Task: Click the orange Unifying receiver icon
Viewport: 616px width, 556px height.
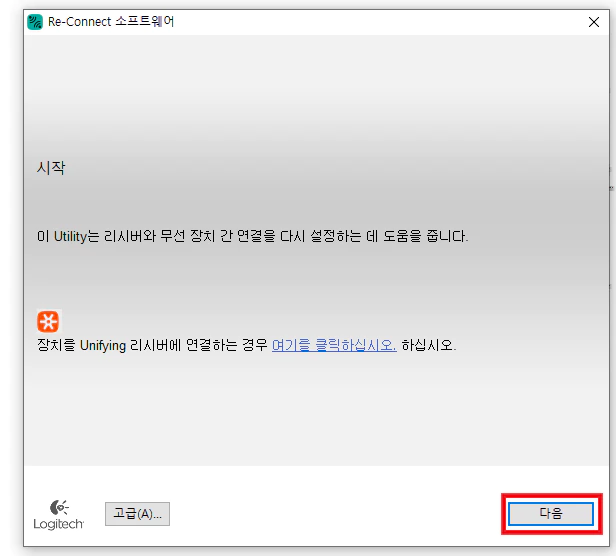Action: (48, 321)
